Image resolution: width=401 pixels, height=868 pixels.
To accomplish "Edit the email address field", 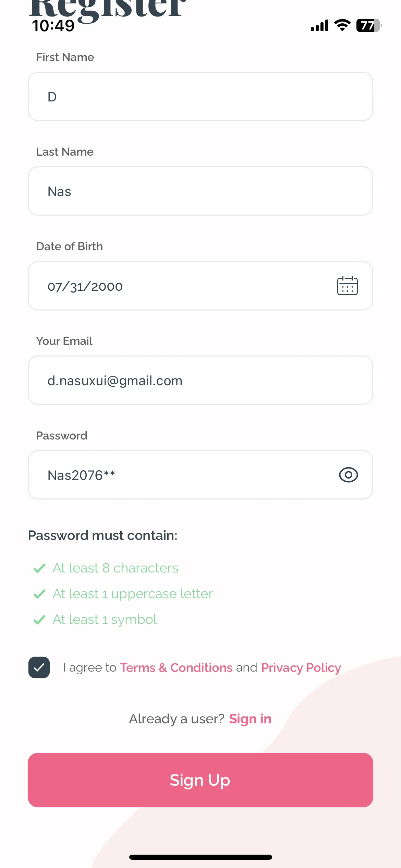I will [x=200, y=380].
